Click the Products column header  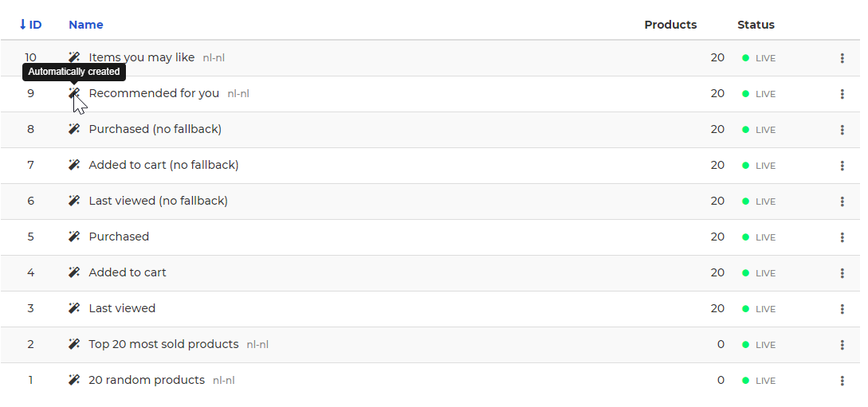[x=670, y=25]
